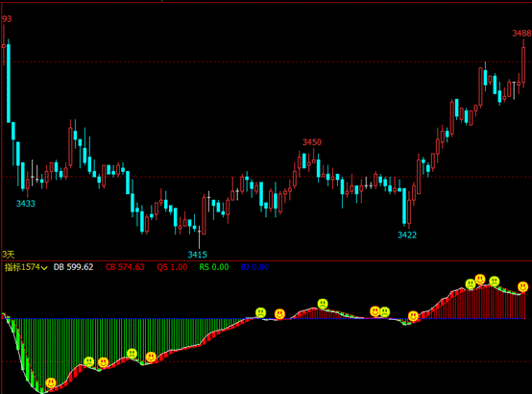
Task: Click the blue BJ 0.00 label
Action: 254,267
